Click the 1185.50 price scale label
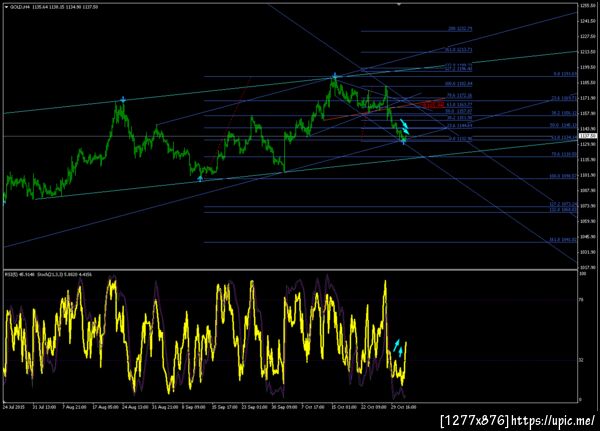Image resolution: width=600 pixels, height=431 pixels. pyautogui.click(x=588, y=82)
